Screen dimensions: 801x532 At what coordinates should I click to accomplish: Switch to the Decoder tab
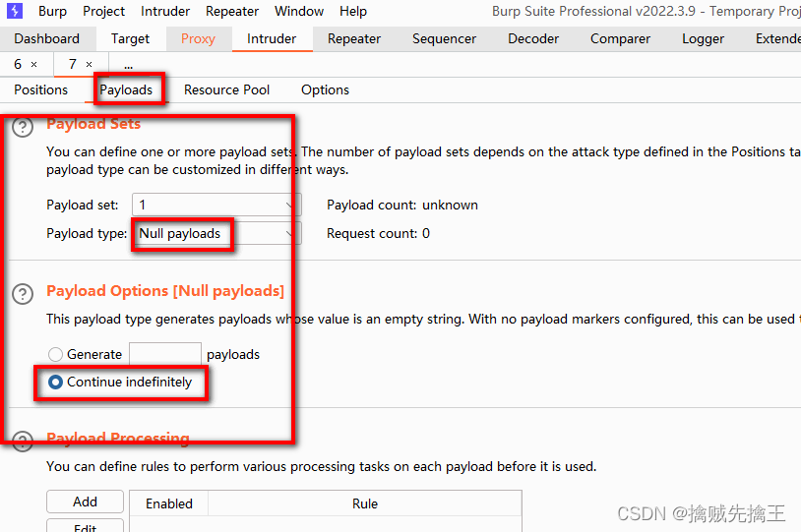[x=533, y=38]
